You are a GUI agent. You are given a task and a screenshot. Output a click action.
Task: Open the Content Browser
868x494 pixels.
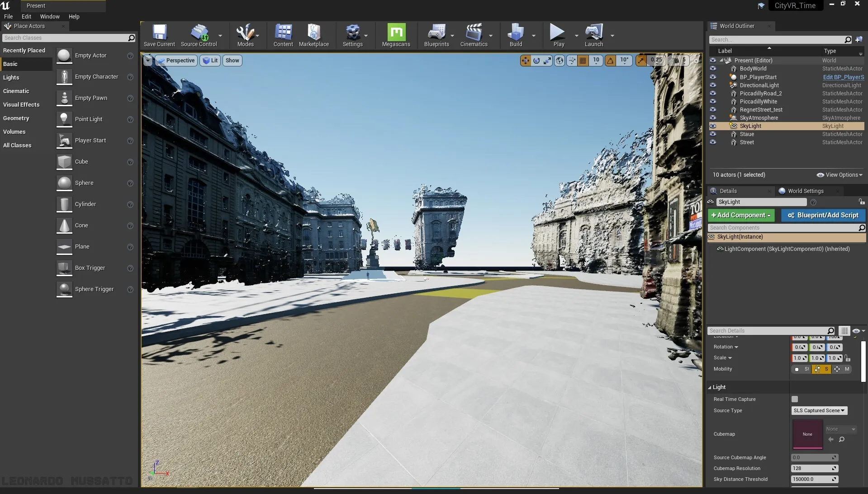click(283, 35)
